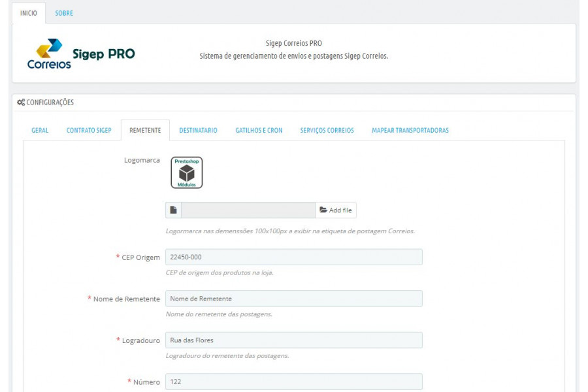Open SERVIÇOS CORREIOS tab
This screenshot has height=392, width=588.
pyautogui.click(x=327, y=130)
